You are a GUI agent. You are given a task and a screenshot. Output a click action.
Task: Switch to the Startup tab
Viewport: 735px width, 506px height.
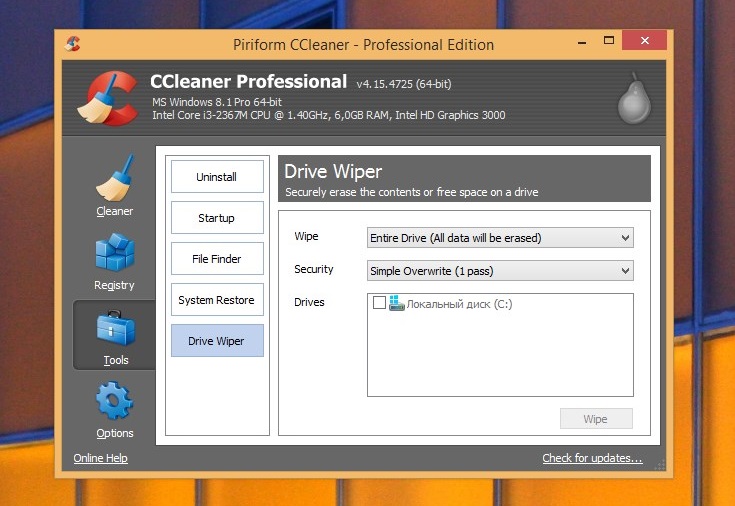(x=216, y=218)
